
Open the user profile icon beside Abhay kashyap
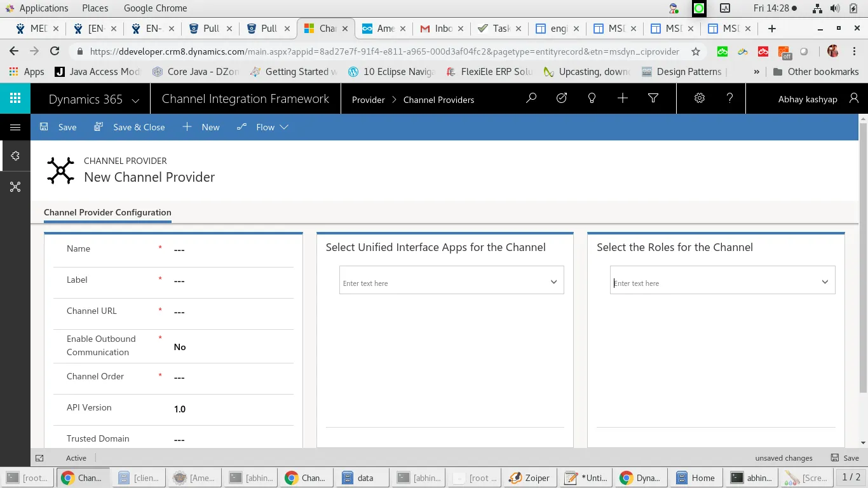(x=853, y=98)
